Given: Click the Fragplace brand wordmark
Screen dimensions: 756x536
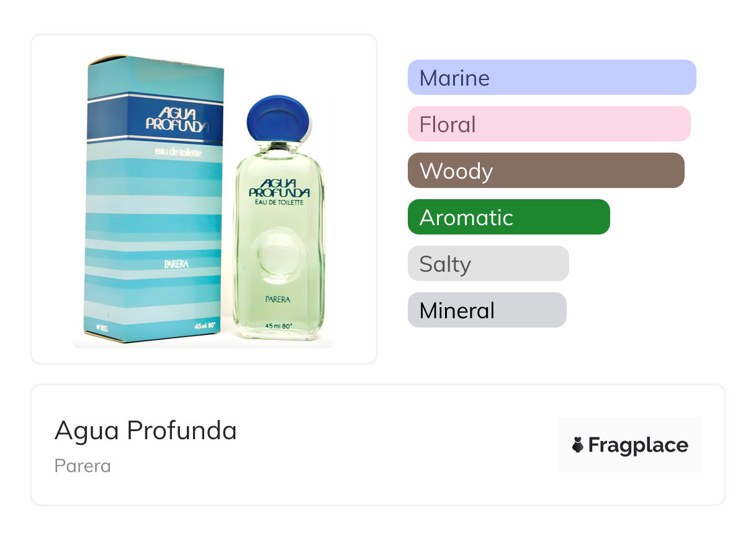Looking at the screenshot, I should click(637, 445).
